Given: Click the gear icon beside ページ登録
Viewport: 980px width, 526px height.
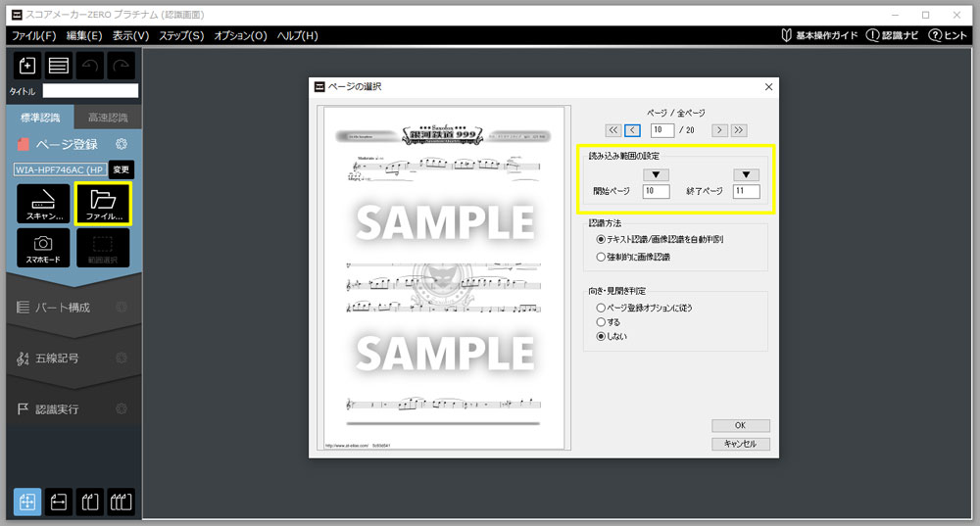Looking at the screenshot, I should tap(122, 144).
